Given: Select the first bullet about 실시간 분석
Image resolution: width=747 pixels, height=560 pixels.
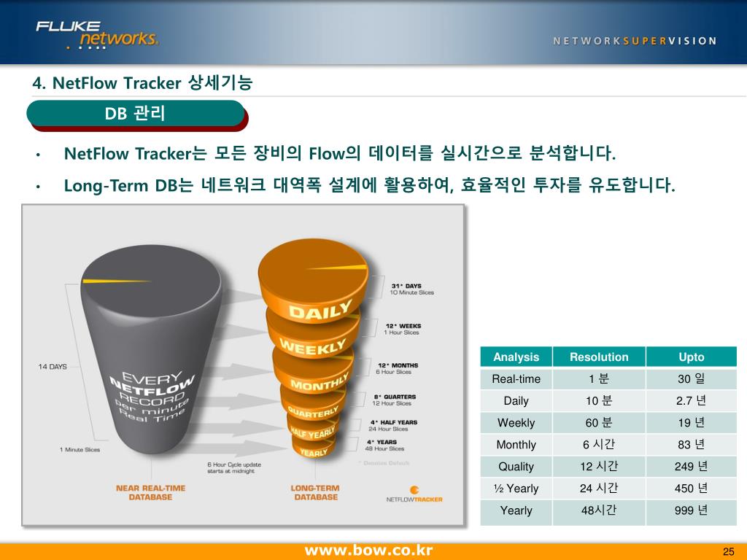Looking at the screenshot, I should click(x=340, y=153).
